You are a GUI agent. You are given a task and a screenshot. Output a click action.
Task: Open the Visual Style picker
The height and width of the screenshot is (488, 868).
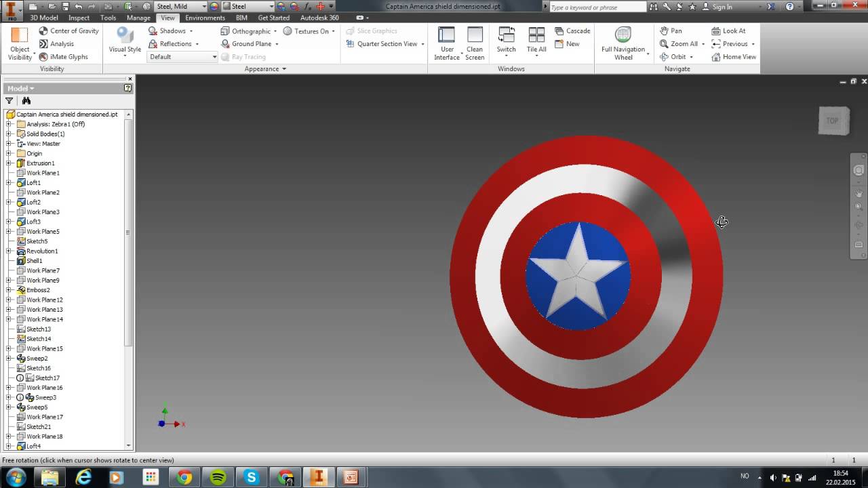coord(125,42)
